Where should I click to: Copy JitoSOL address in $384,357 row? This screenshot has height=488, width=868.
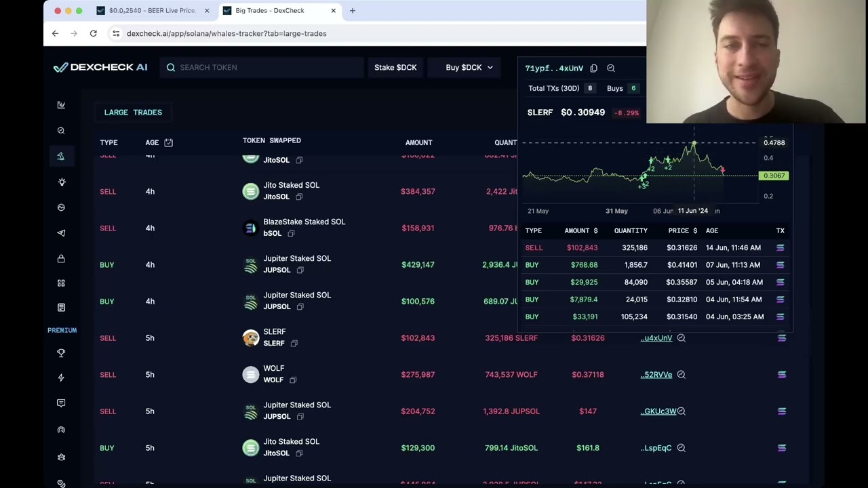click(x=299, y=197)
